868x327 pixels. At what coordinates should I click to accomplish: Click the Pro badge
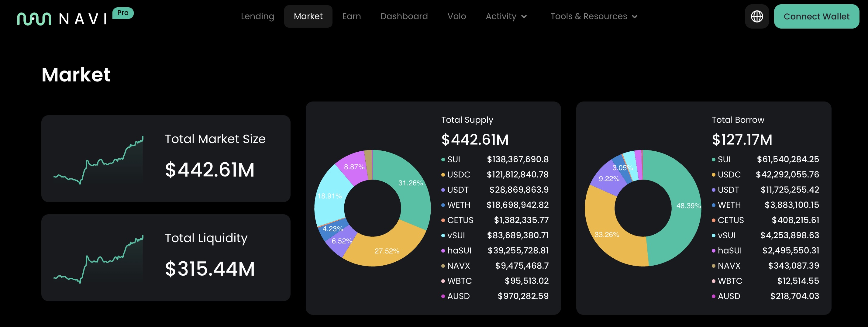[123, 13]
